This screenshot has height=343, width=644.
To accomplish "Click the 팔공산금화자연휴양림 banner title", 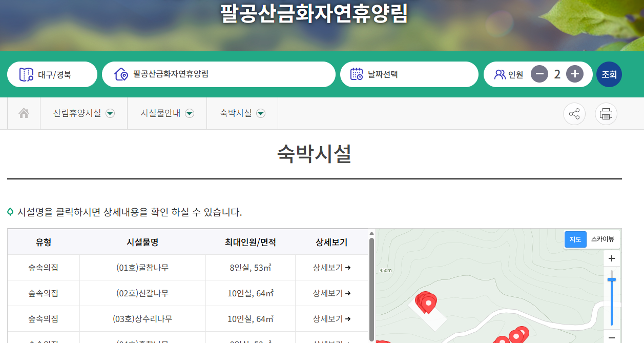I will coord(314,13).
